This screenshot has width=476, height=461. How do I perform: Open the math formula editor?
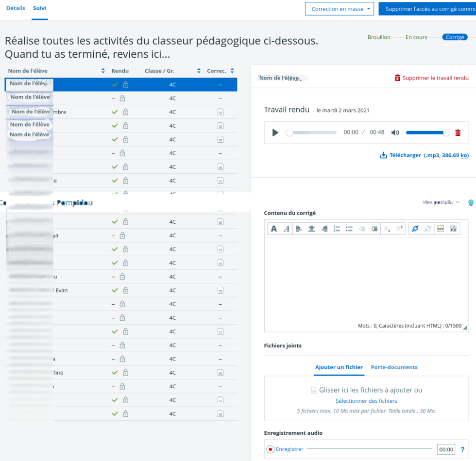(x=454, y=229)
